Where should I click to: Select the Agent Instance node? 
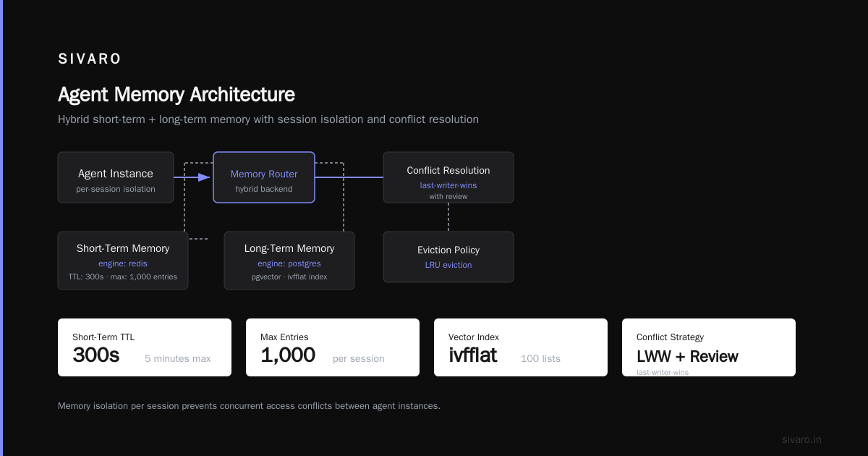tap(116, 177)
